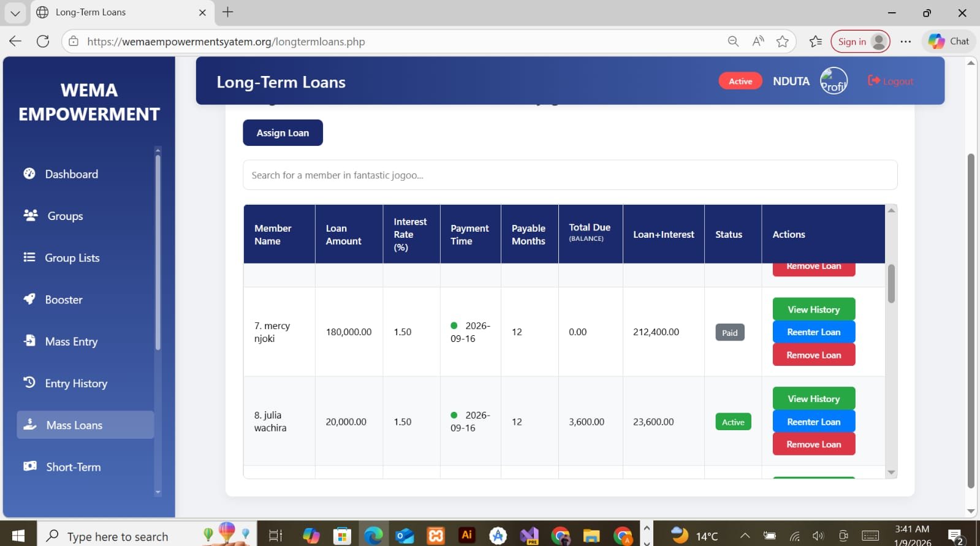980x546 pixels.
Task: Click the browser back arrow
Action: point(15,41)
